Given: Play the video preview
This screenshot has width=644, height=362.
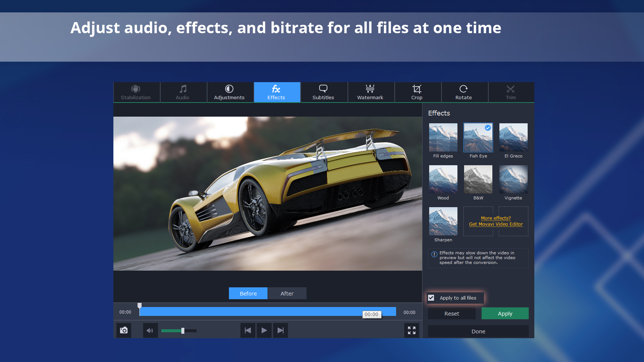Looking at the screenshot, I should coord(264,330).
